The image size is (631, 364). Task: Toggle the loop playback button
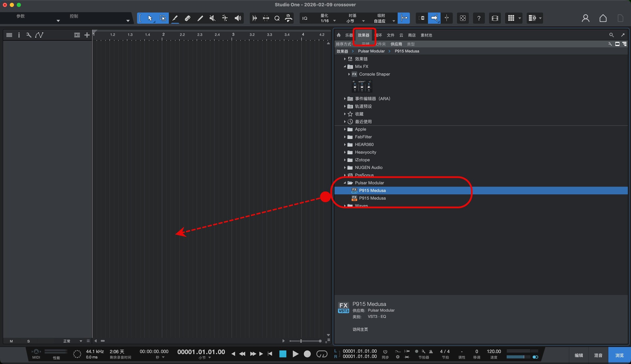[x=322, y=354]
